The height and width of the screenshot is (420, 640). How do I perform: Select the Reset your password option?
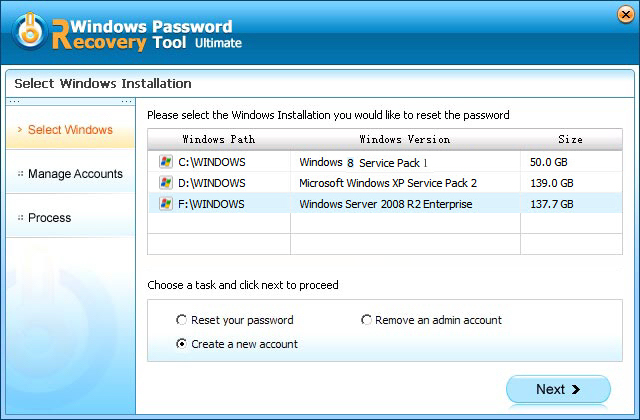pyautogui.click(x=181, y=320)
